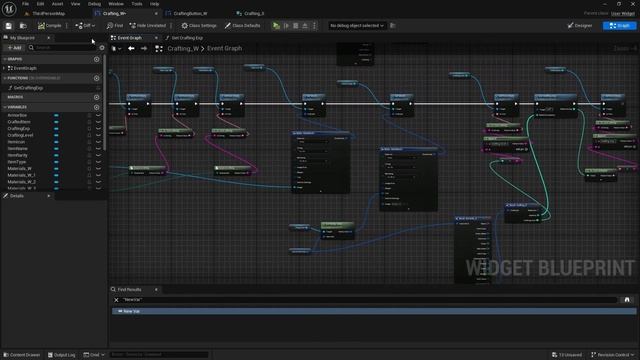
Task: Click the CraftingLevel variable type pill
Action: click(56, 135)
